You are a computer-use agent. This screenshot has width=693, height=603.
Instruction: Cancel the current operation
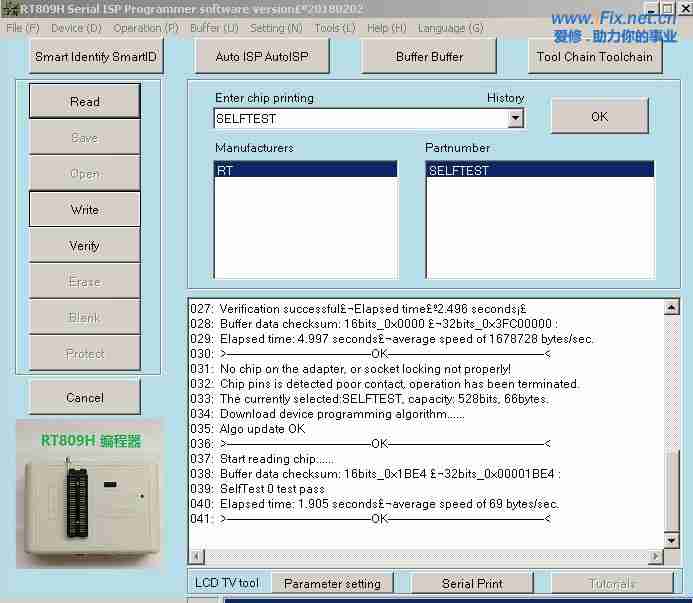(x=85, y=398)
